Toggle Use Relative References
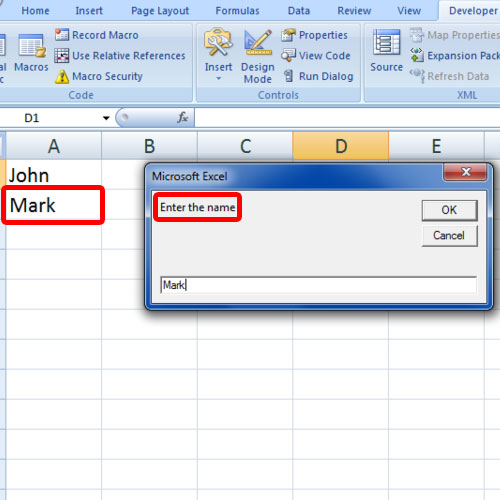500x500 pixels. (x=120, y=56)
